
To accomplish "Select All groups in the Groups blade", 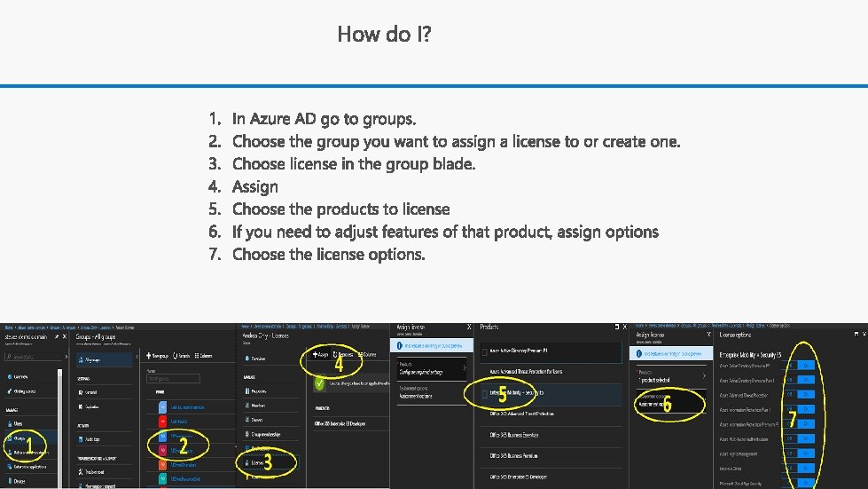I will [x=105, y=360].
